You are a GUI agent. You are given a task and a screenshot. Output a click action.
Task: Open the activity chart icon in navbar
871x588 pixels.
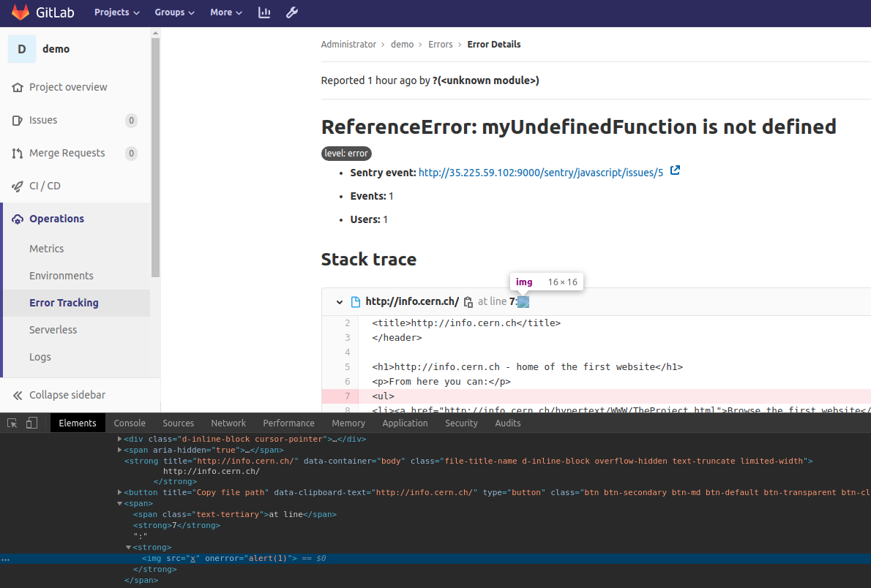click(265, 12)
